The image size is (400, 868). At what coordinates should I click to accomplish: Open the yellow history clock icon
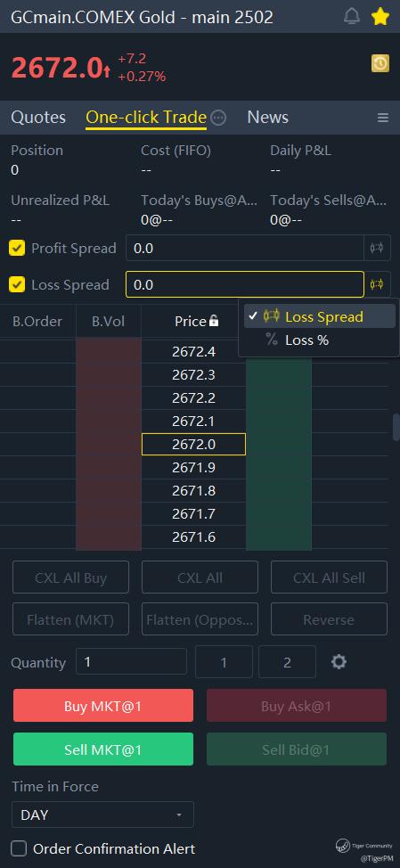click(380, 63)
